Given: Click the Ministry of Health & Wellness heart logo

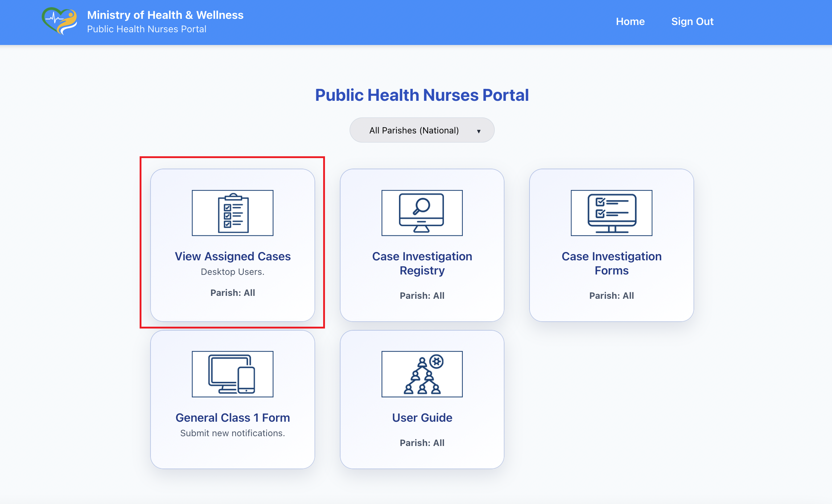Looking at the screenshot, I should (60, 21).
